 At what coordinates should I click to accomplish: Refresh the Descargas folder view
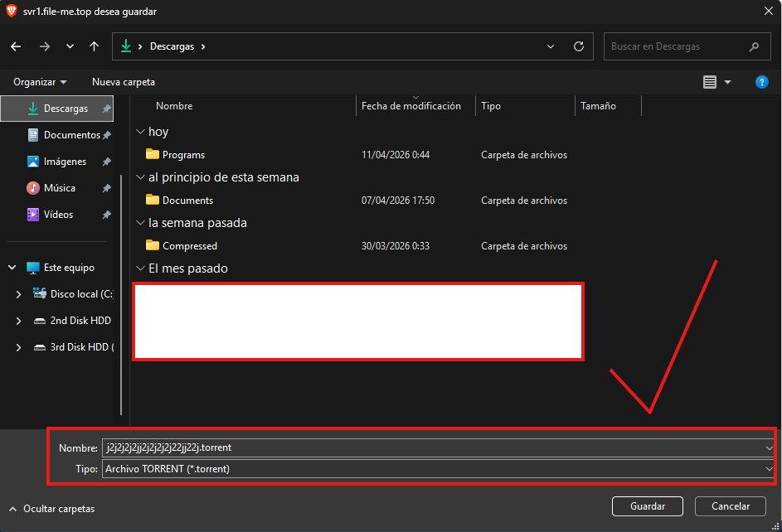(579, 46)
